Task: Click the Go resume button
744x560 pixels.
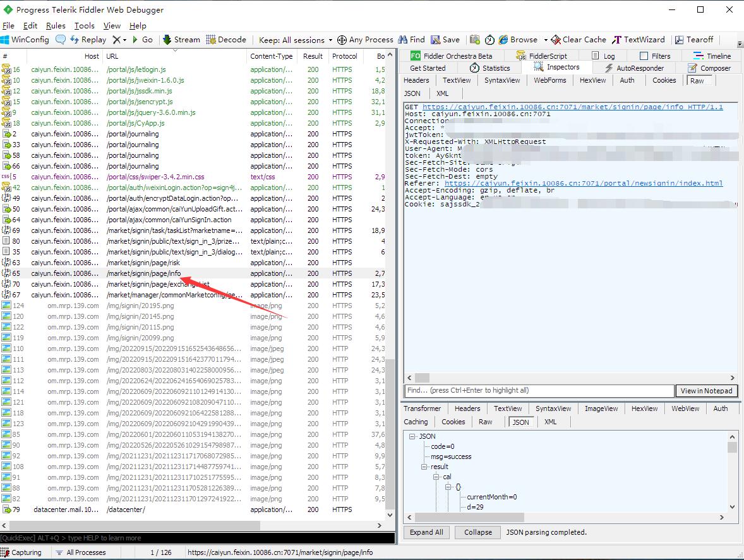Action: coord(142,40)
